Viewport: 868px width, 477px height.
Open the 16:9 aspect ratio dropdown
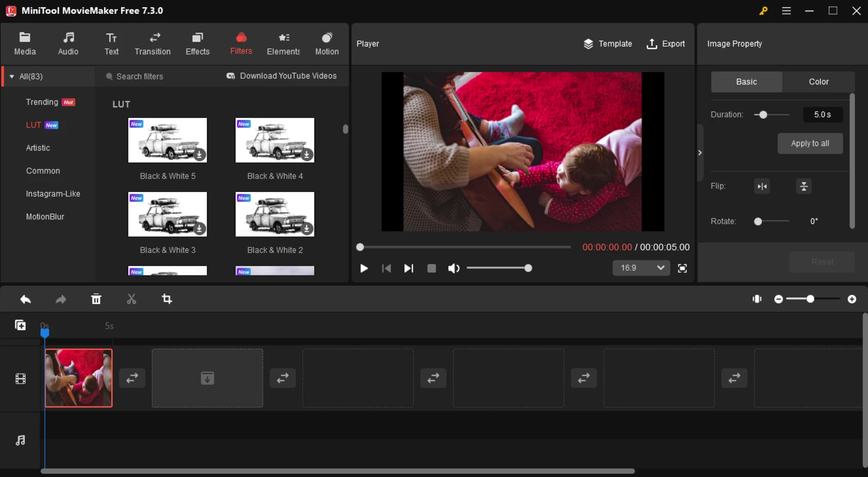641,268
